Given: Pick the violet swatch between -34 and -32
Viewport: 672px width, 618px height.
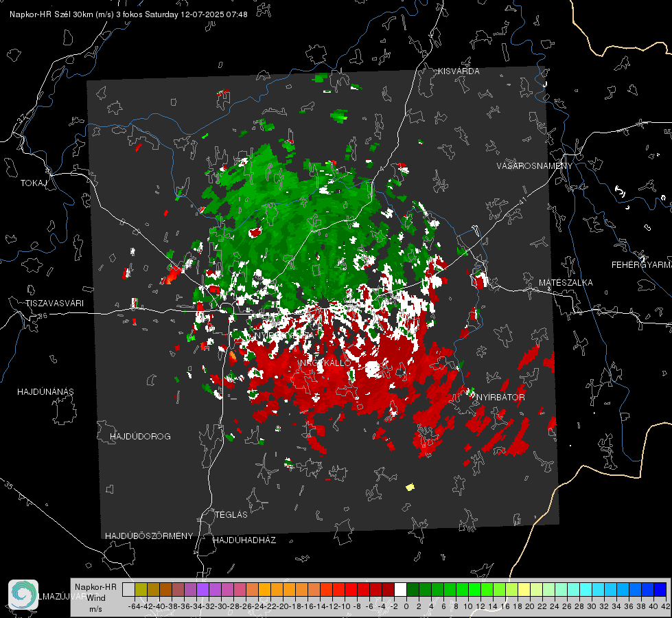Looking at the screenshot, I should click(x=202, y=590).
